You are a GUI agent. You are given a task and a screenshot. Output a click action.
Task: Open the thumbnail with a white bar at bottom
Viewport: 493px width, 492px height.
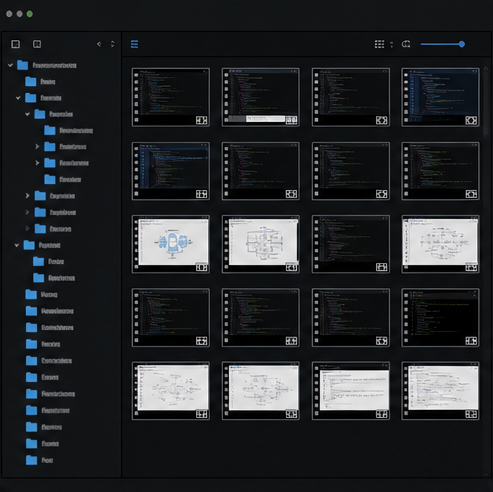[x=261, y=97]
